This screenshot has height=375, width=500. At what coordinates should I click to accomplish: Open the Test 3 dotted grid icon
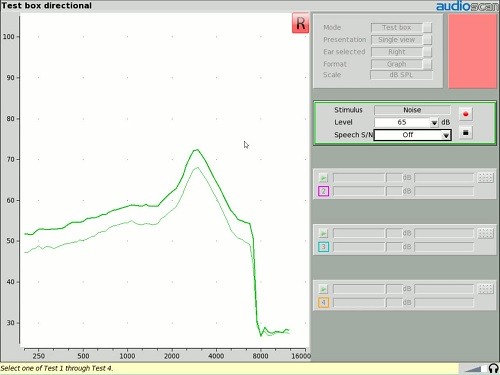(485, 233)
